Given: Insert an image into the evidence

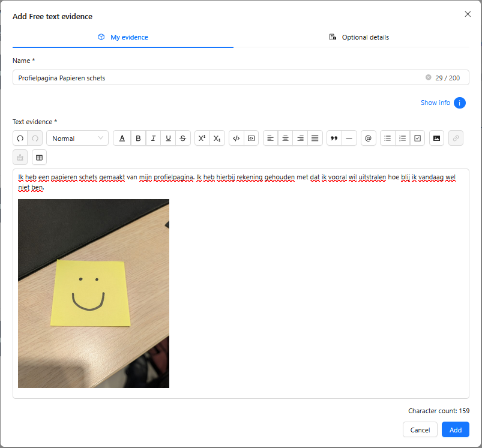Looking at the screenshot, I should (436, 138).
